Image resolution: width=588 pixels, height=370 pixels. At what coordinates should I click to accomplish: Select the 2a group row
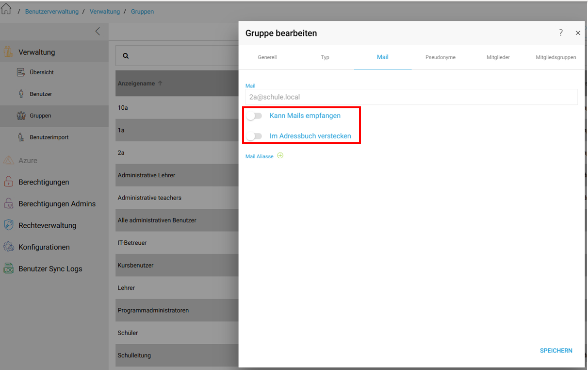pos(177,152)
